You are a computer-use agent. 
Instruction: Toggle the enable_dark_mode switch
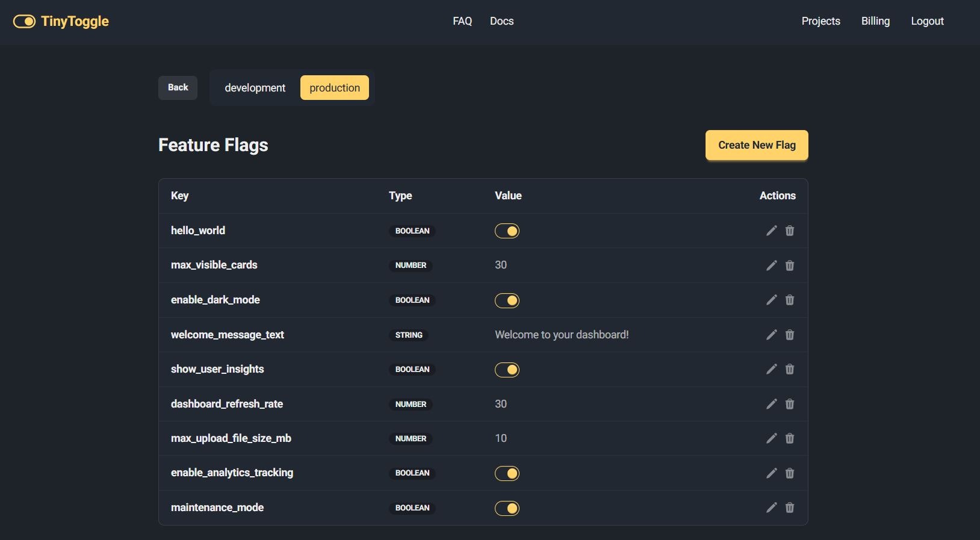(507, 300)
